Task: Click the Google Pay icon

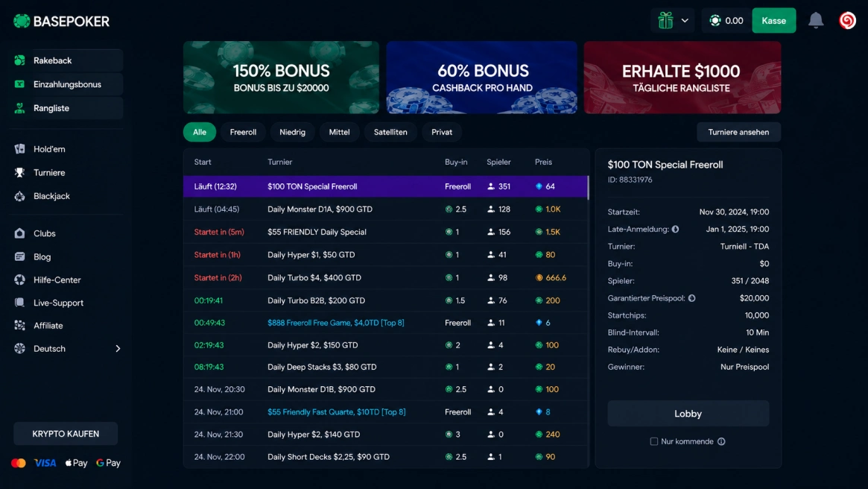Action: click(109, 463)
